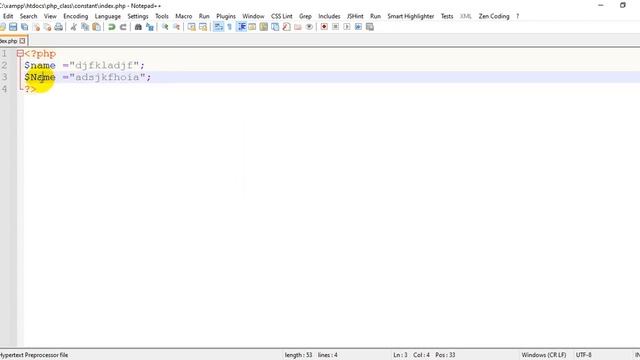Click the Zoom Out magnifier icon
Image resolution: width=640 pixels, height=360 pixels.
(176, 27)
